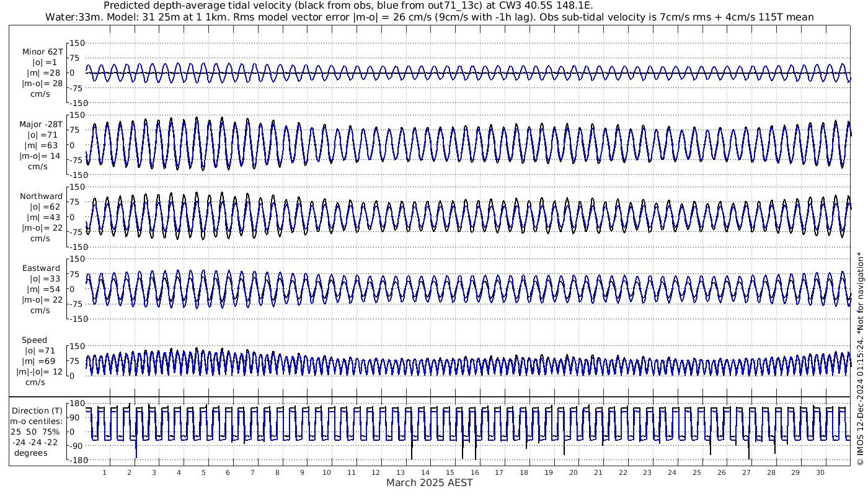868x496 pixels.
Task: Click the 'March 2025 AEST' axis title
Action: 430,483
